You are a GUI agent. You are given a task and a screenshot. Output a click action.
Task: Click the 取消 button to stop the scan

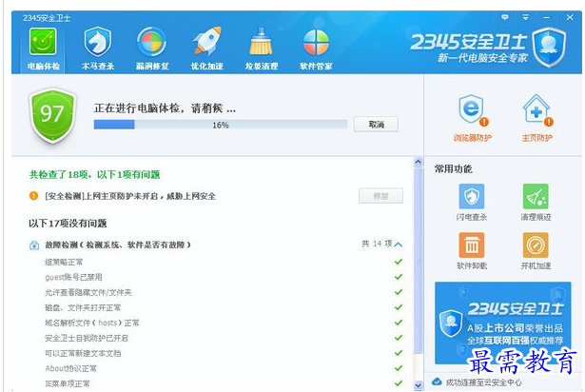(376, 125)
